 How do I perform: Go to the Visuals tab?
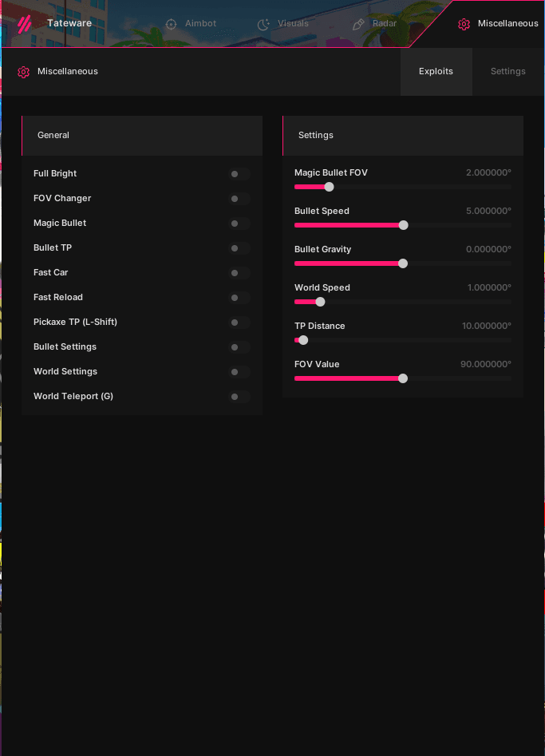293,24
